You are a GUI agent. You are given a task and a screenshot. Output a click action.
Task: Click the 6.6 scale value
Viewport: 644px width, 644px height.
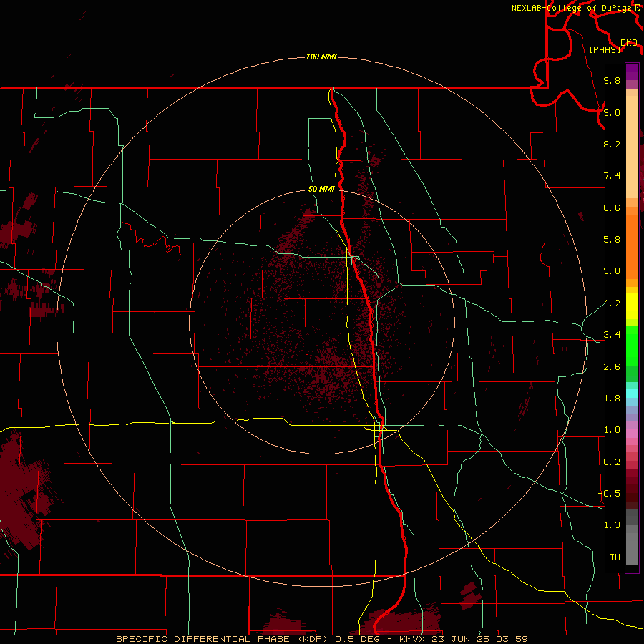(612, 208)
